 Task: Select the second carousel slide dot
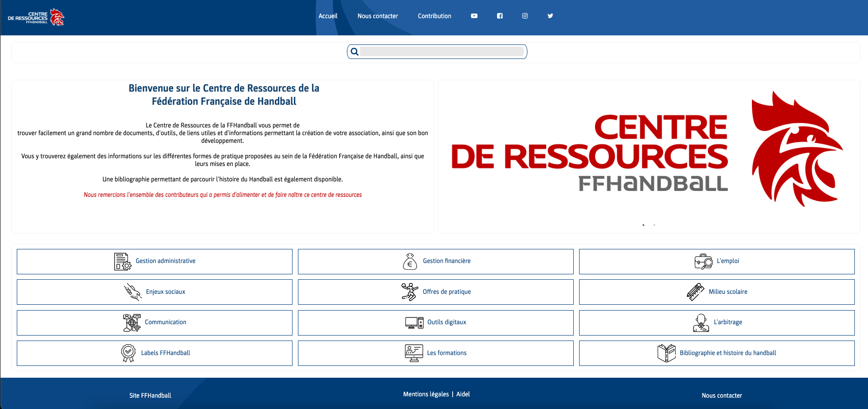coord(654,225)
